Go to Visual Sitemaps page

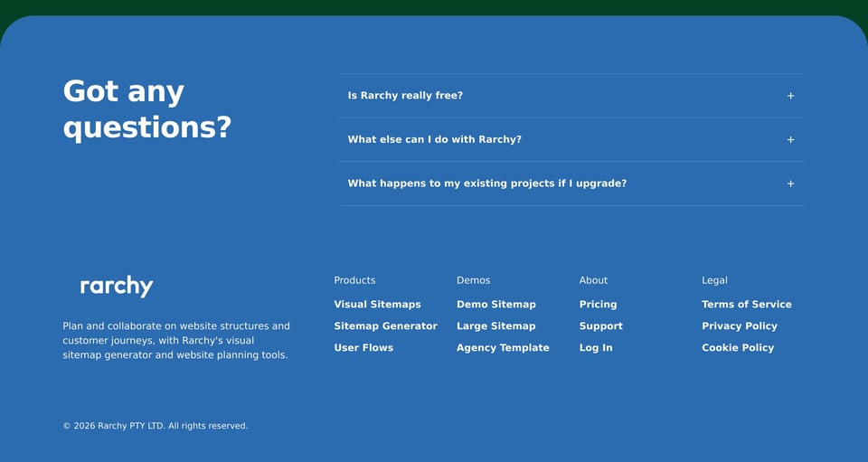click(377, 305)
